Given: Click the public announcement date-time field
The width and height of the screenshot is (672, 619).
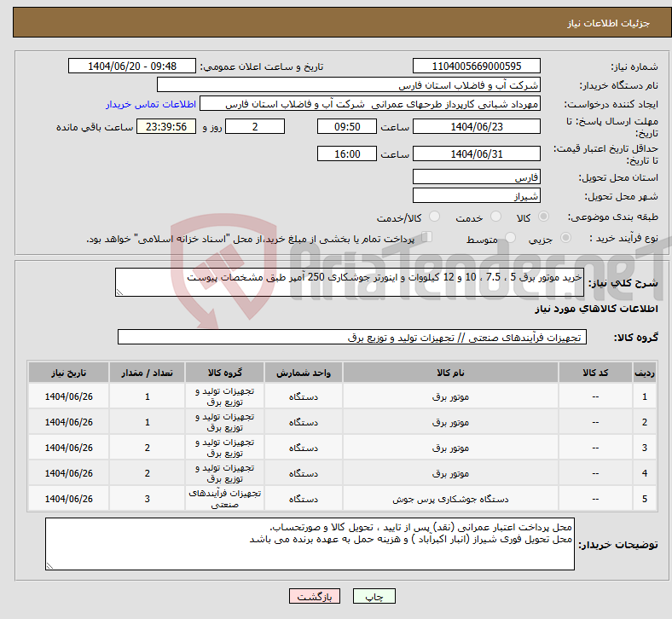Looking at the screenshot, I should pos(132,66).
